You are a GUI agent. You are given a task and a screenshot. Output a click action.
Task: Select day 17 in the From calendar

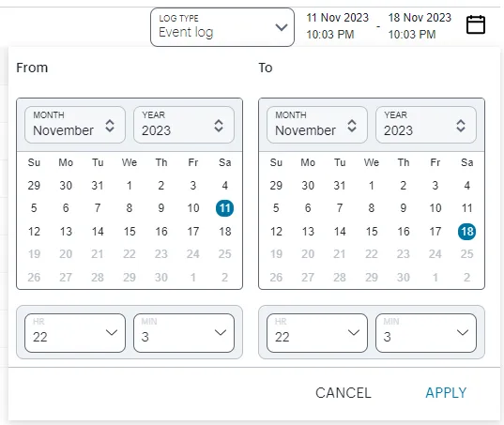click(x=193, y=232)
